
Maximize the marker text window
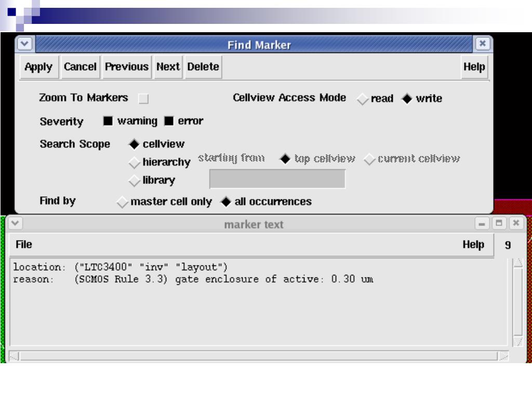(499, 223)
